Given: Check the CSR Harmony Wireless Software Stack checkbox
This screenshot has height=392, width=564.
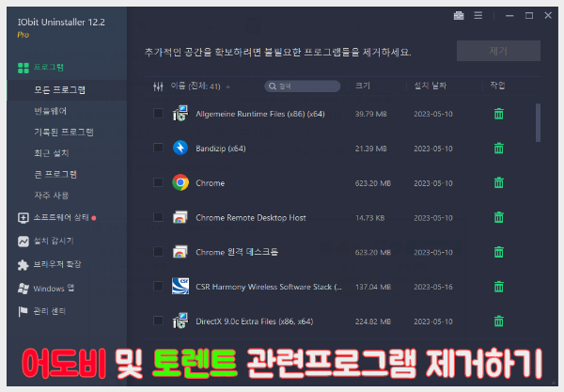Looking at the screenshot, I should tap(158, 286).
